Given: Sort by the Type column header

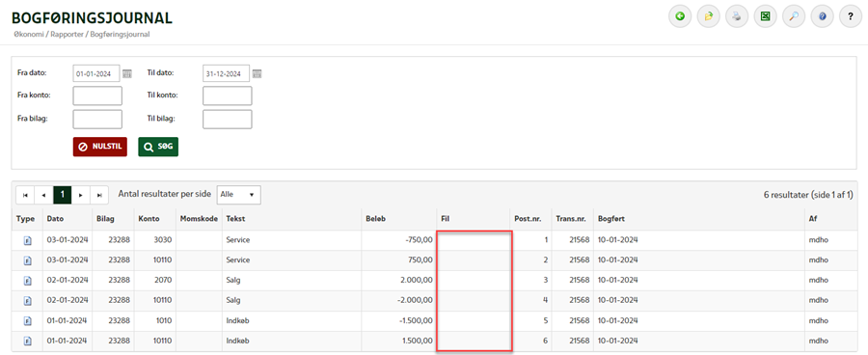Looking at the screenshot, I should point(25,219).
